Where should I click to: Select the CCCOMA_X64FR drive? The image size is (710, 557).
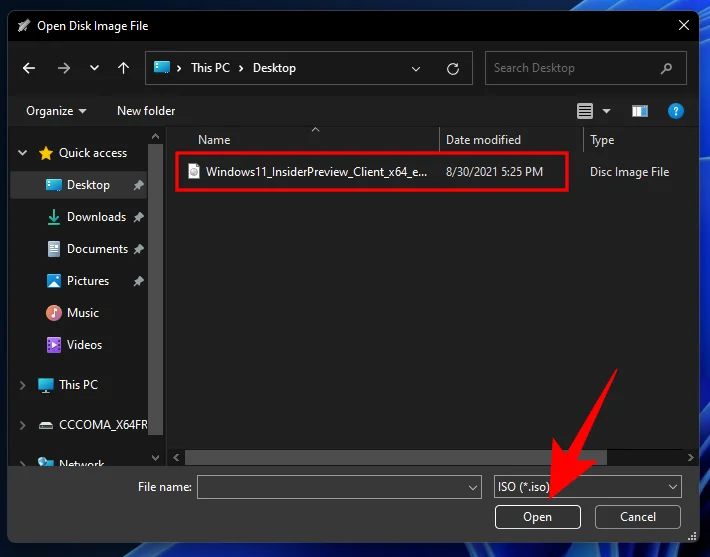[103, 425]
